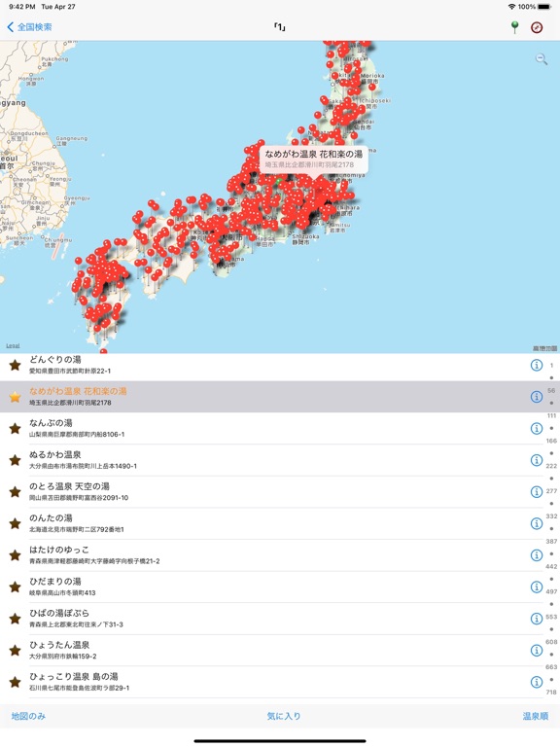The width and height of the screenshot is (560, 747).
Task: Jump to index 277 in the section index
Action: click(x=551, y=491)
